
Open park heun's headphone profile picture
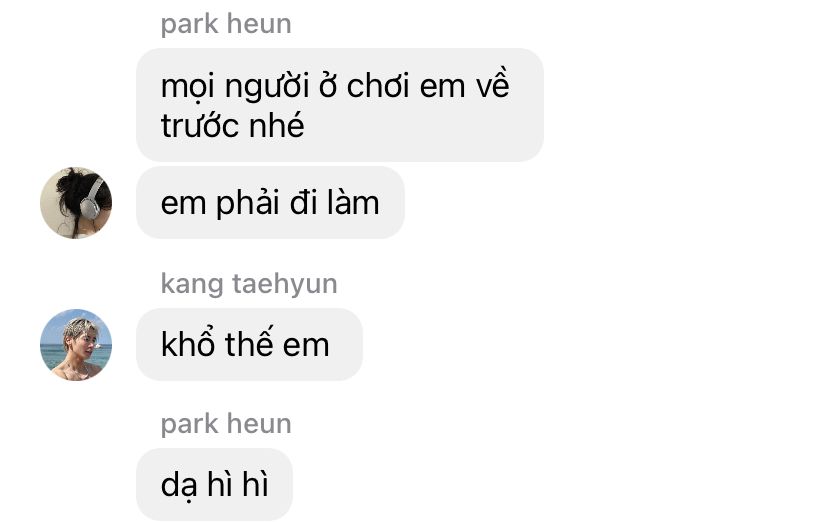pos(76,203)
